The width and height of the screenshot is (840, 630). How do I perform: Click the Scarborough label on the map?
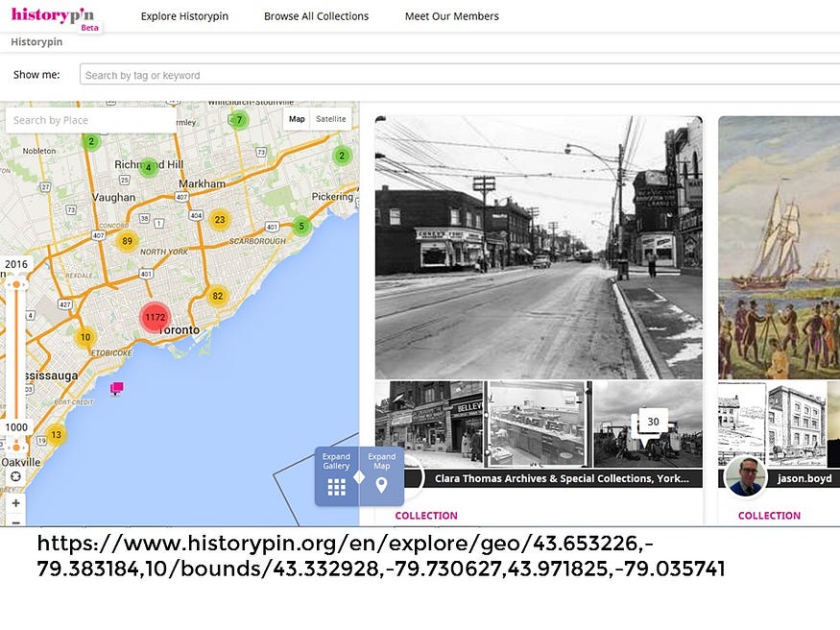[x=257, y=242]
